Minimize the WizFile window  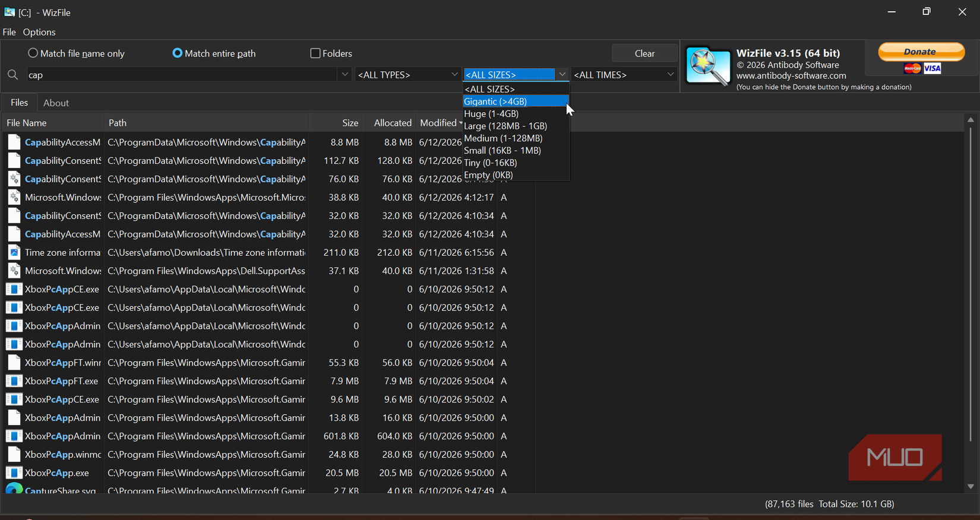[892, 12]
